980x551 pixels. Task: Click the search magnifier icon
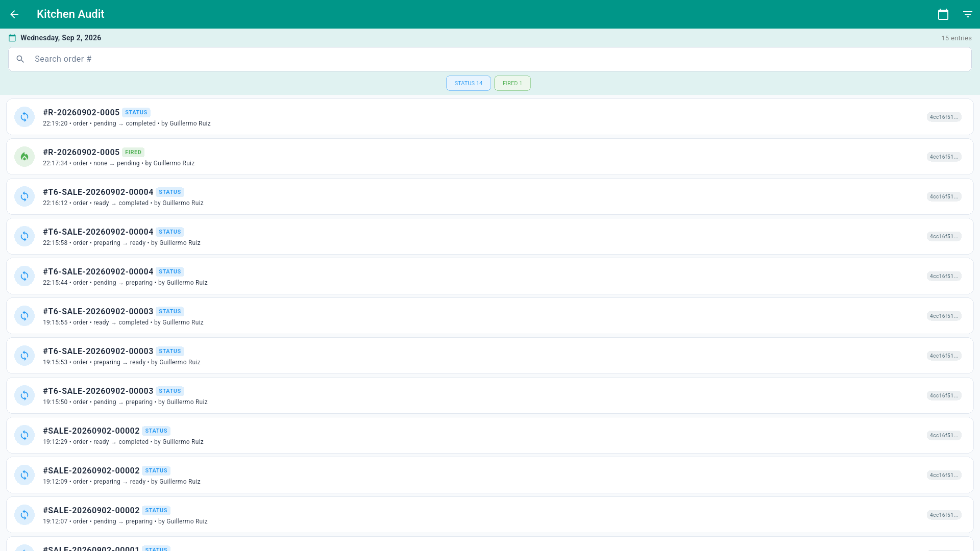click(20, 59)
